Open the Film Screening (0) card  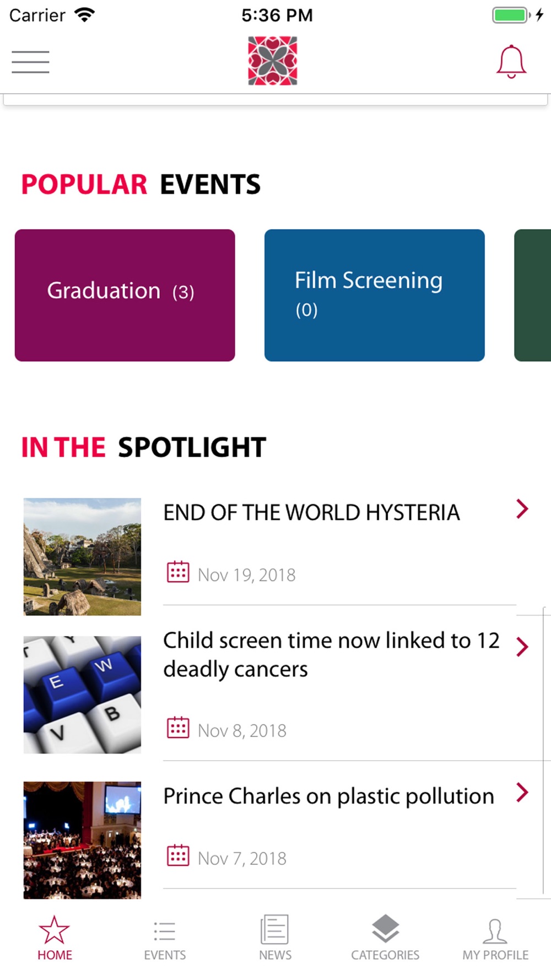click(375, 295)
